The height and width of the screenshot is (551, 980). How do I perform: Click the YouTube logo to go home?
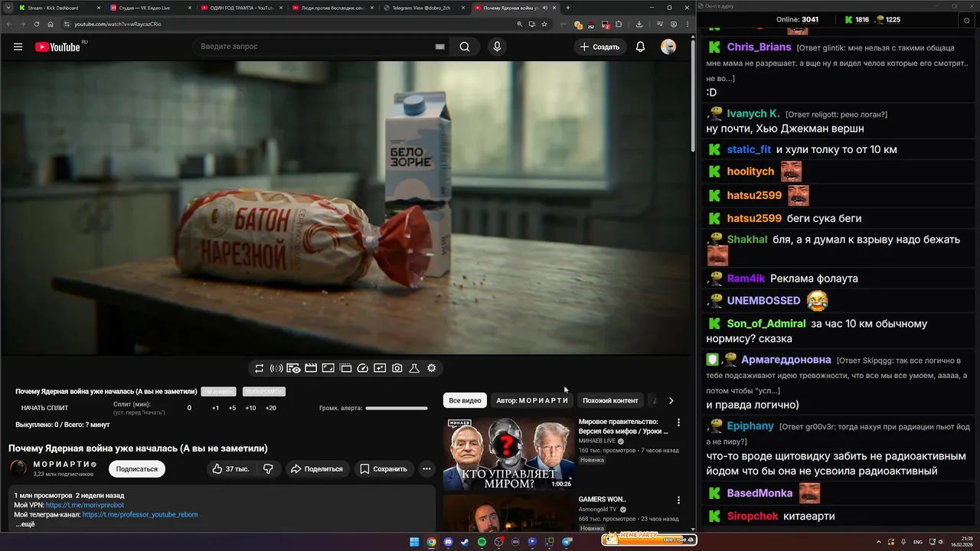point(57,47)
